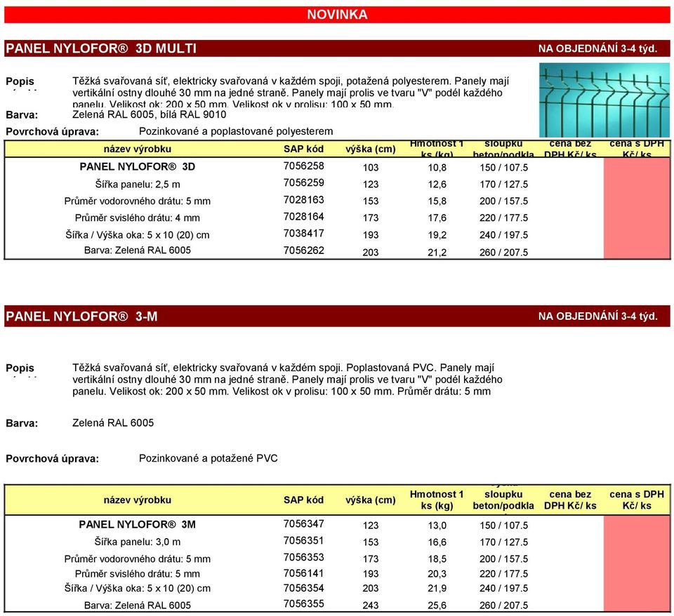Click the weight value 10,8
This screenshot has height=616, width=674.
coord(437,168)
